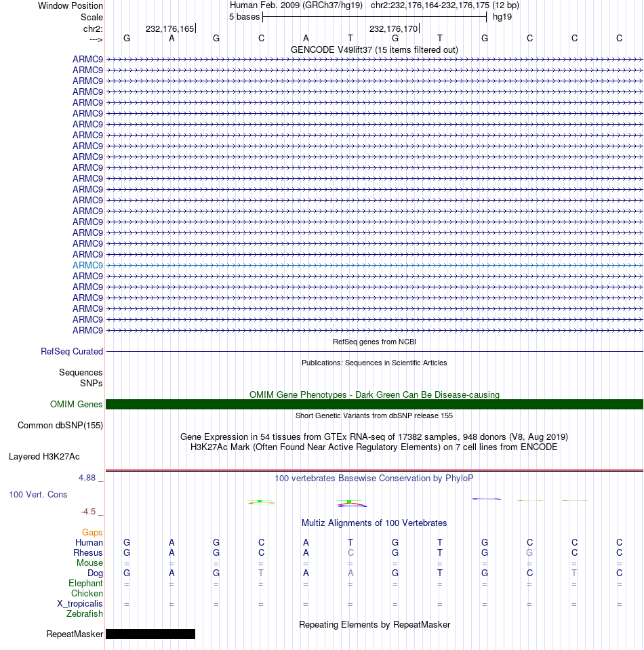This screenshot has height=650, width=644.
Task: Click the SNPs track label
Action: (92, 384)
